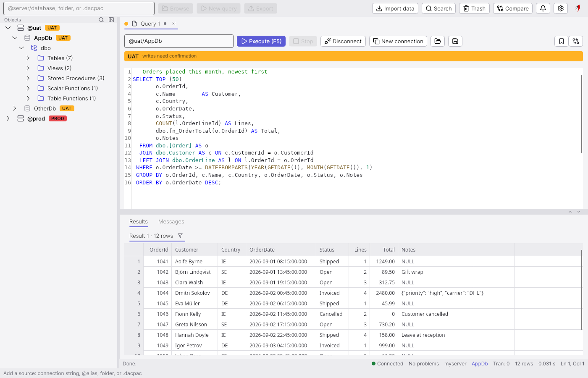Click the search icon in Objects panel
The image size is (588, 378).
pyautogui.click(x=101, y=20)
